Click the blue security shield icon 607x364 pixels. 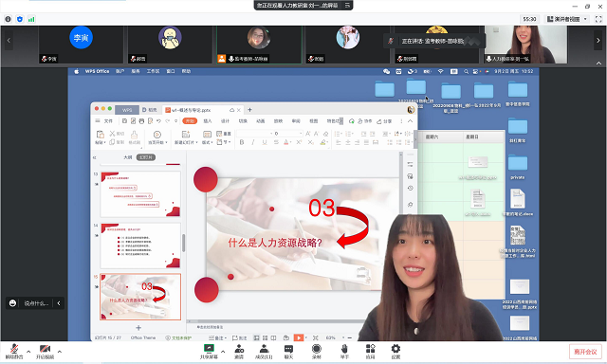[20, 19]
